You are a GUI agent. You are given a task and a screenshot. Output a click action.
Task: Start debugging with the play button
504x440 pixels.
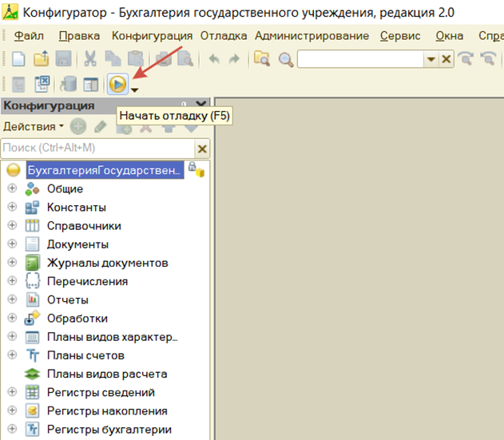tap(117, 85)
